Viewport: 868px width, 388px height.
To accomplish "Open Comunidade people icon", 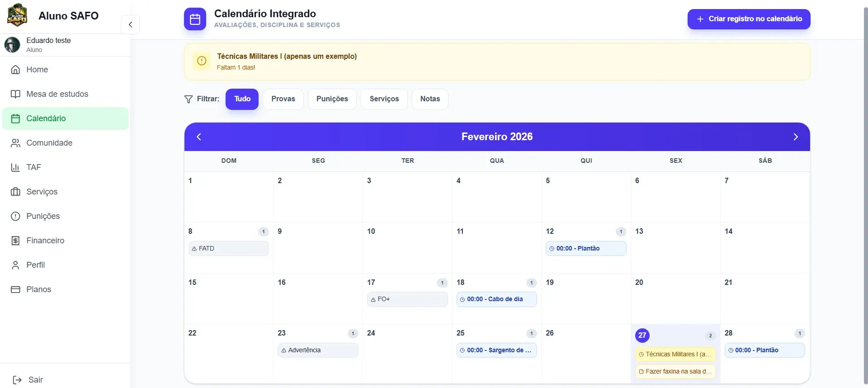I will [15, 143].
